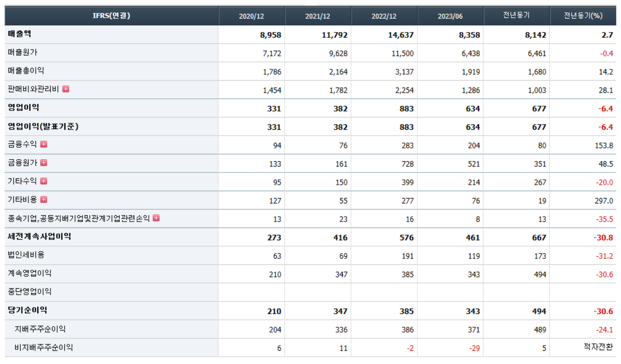This screenshot has height=364, width=621.
Task: Click the 매출액 row label
Action: pyautogui.click(x=20, y=34)
